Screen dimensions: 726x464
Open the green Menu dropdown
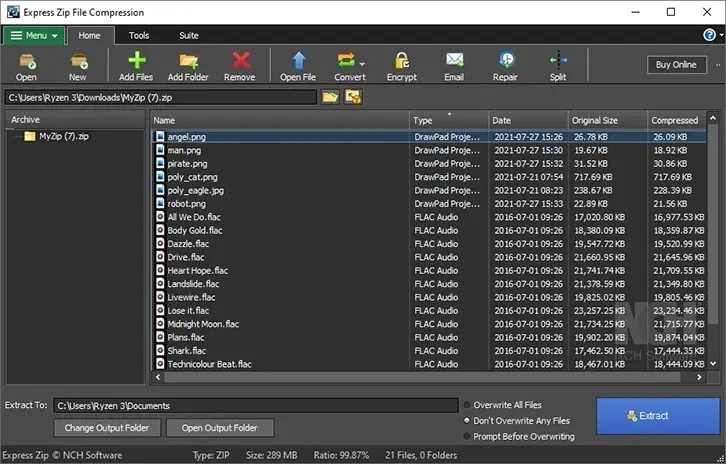tap(34, 35)
